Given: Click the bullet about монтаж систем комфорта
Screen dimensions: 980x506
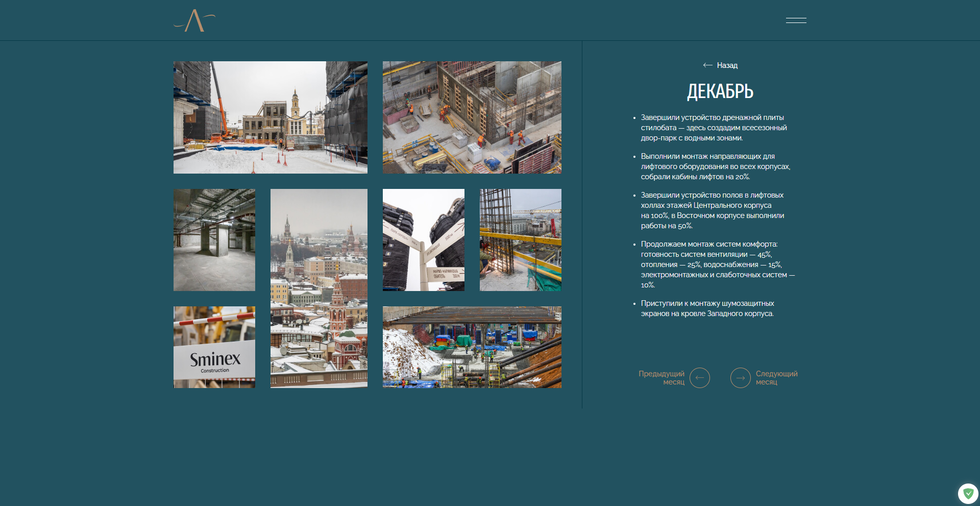Looking at the screenshot, I should [718, 264].
